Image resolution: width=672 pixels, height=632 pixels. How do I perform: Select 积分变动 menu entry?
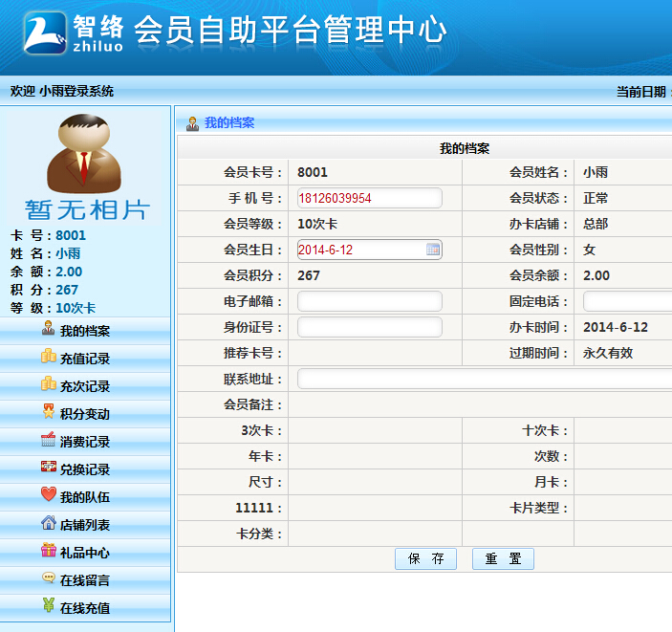tap(85, 414)
